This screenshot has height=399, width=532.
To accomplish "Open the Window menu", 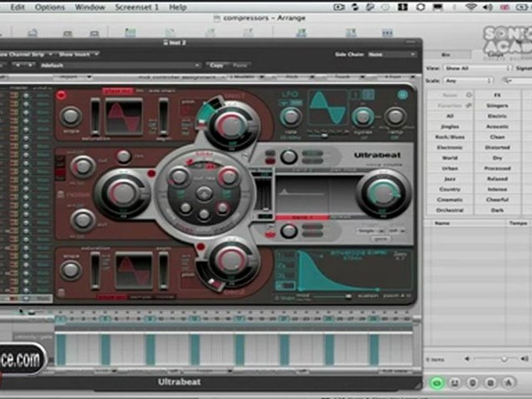I will click(90, 7).
